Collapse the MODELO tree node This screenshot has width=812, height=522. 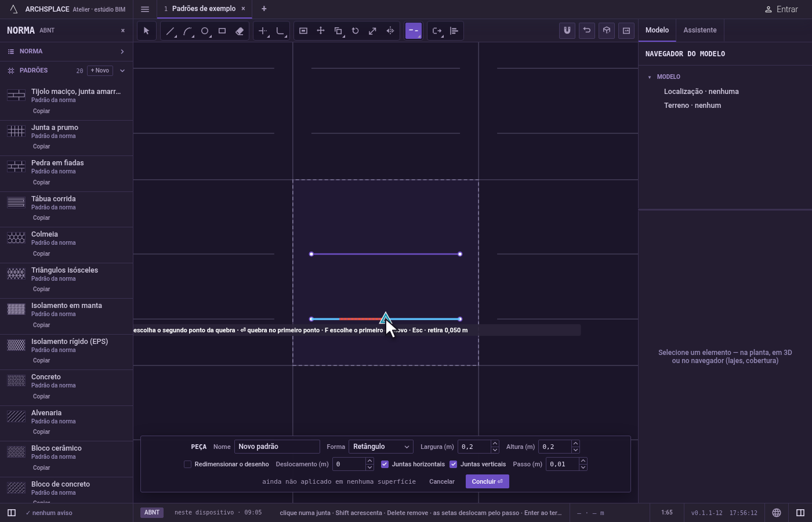click(650, 77)
